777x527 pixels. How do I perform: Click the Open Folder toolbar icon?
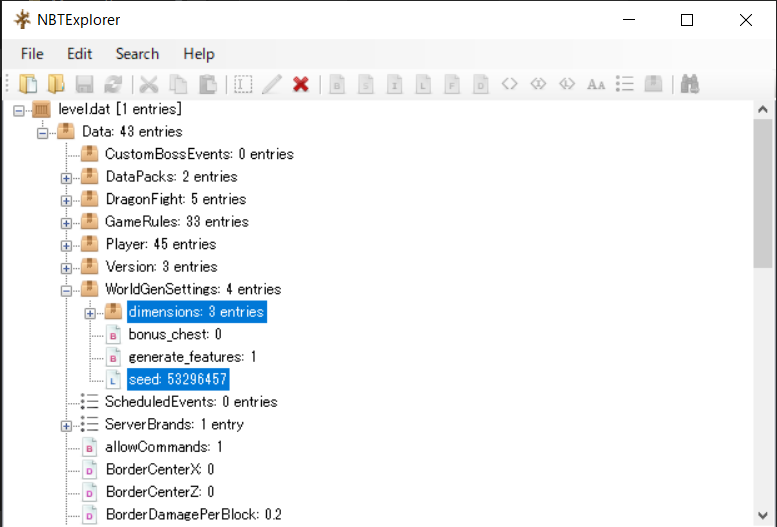(56, 84)
